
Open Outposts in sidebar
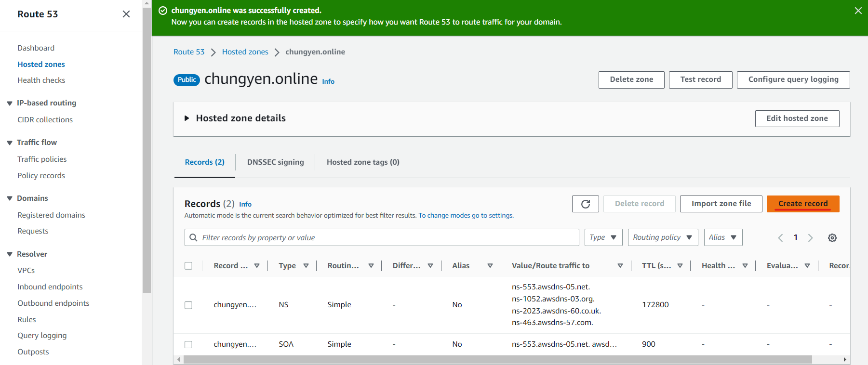[x=33, y=352]
